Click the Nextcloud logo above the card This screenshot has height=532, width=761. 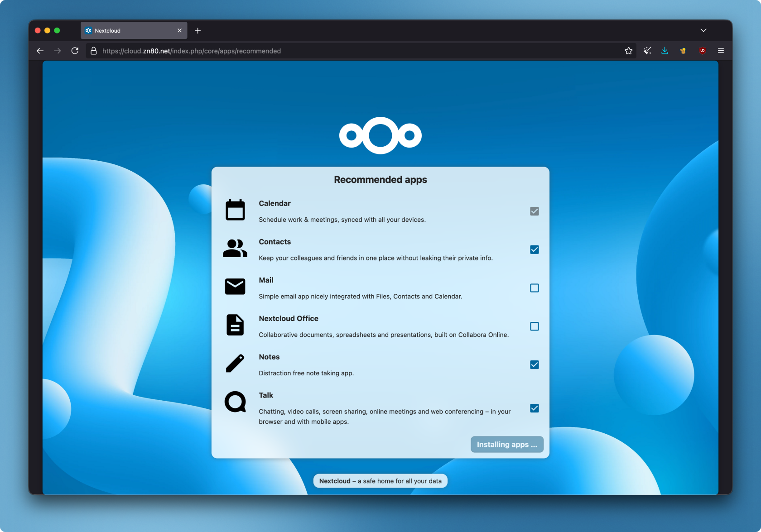click(380, 135)
